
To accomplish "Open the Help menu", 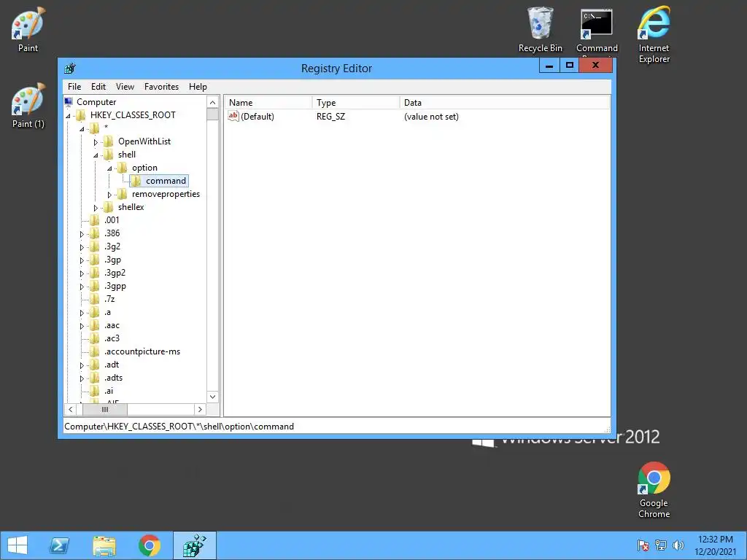I will (198, 87).
